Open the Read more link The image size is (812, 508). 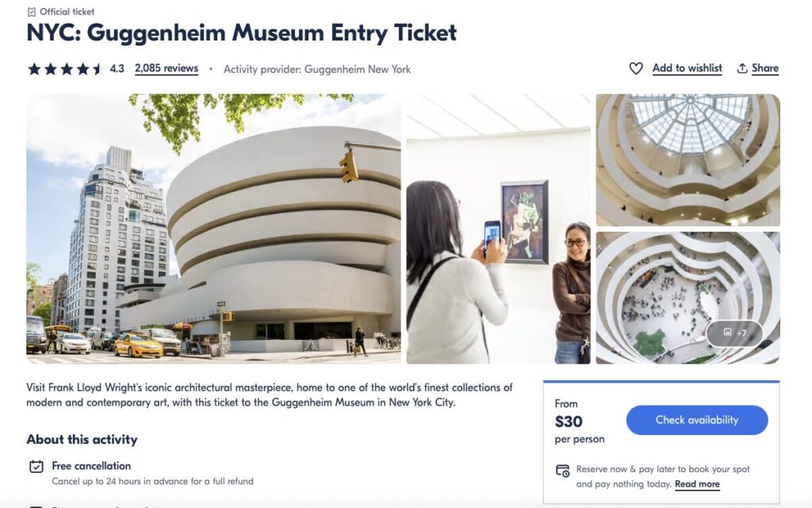point(697,484)
